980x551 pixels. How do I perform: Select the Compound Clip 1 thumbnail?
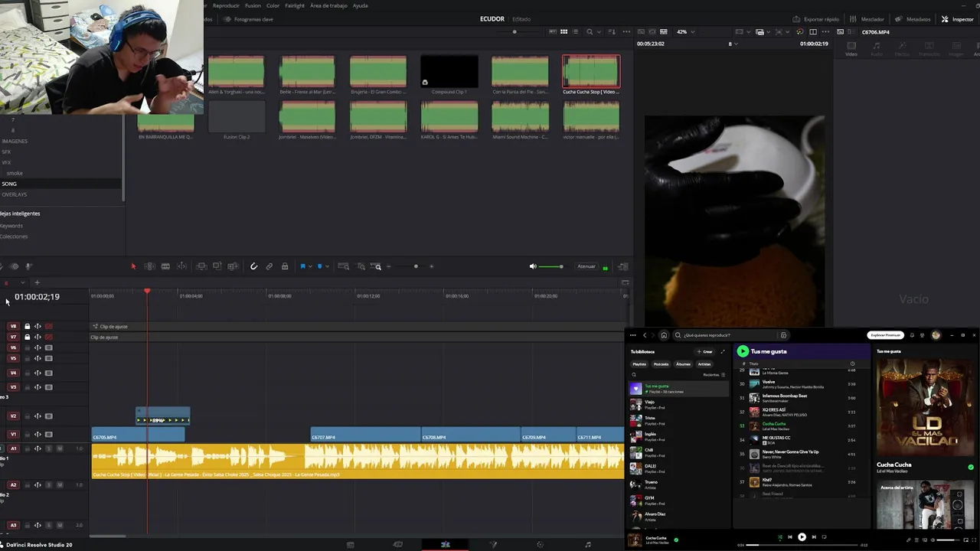coord(449,72)
